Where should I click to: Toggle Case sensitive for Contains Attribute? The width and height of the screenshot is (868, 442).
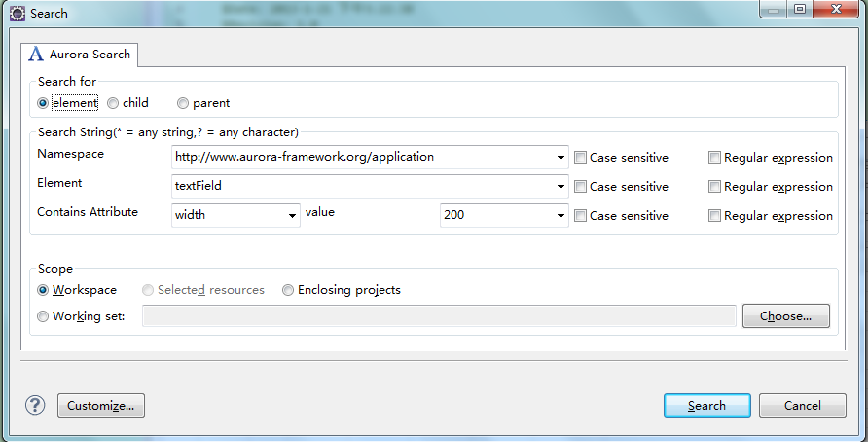point(581,216)
